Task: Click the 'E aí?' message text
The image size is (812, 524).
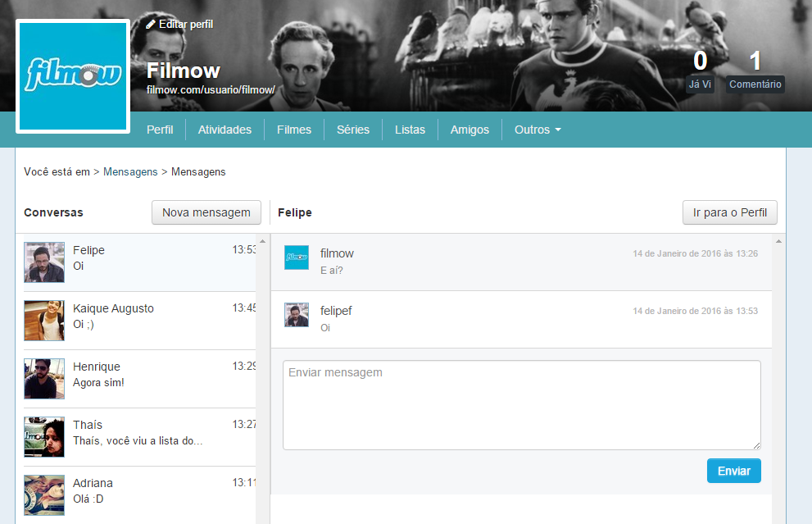Action: click(x=331, y=270)
